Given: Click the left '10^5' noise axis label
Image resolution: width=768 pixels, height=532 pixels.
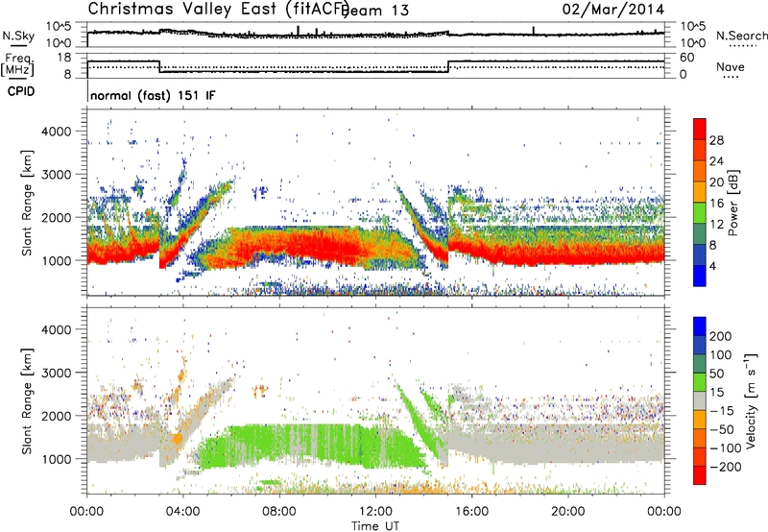Looking at the screenshot, I should pyautogui.click(x=59, y=27).
